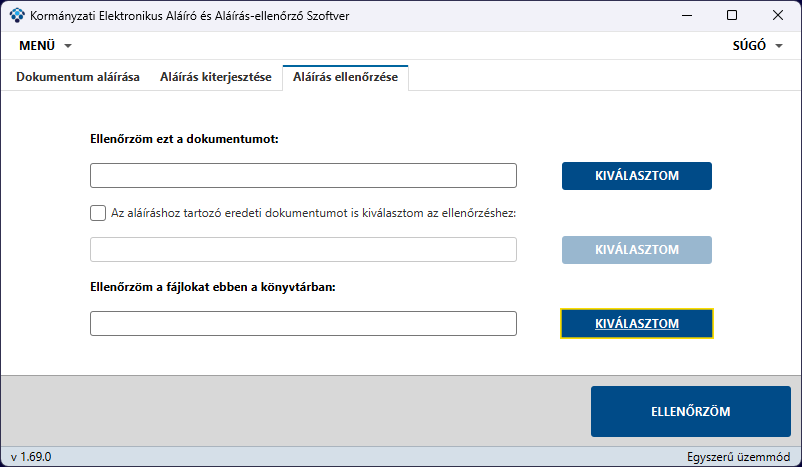The width and height of the screenshot is (802, 467).
Task: Click the MENÜ dropdown arrow
Action: coord(68,46)
